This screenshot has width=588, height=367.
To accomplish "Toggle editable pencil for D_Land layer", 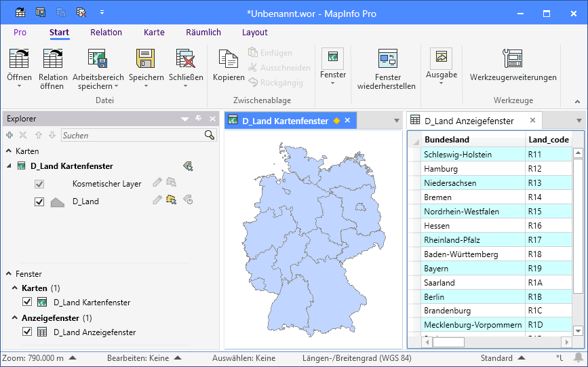I will [157, 199].
